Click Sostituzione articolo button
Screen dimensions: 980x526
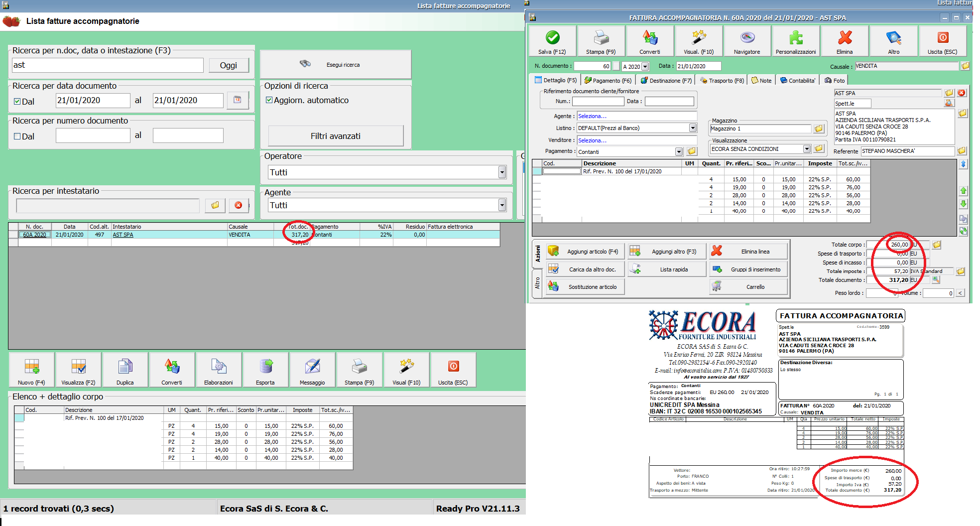585,286
